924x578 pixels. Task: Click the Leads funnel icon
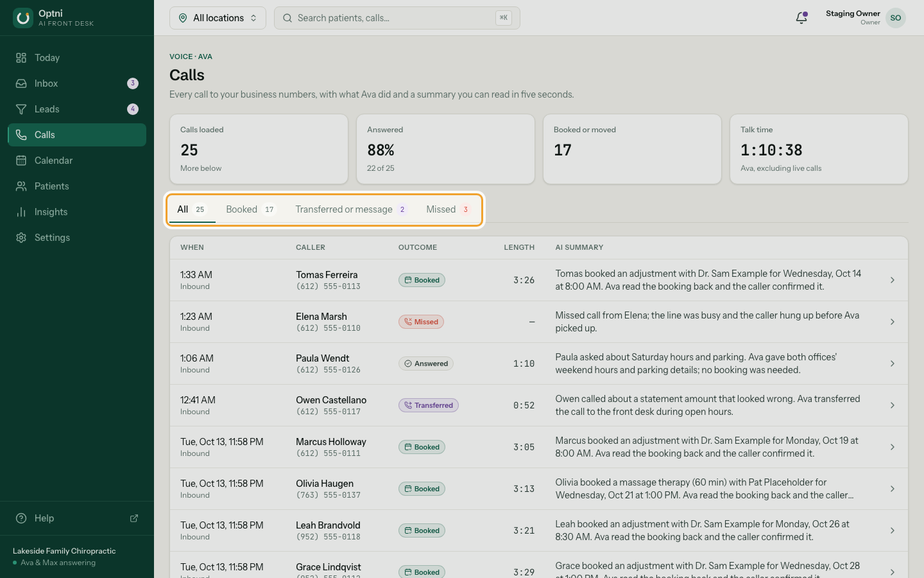pyautogui.click(x=21, y=109)
